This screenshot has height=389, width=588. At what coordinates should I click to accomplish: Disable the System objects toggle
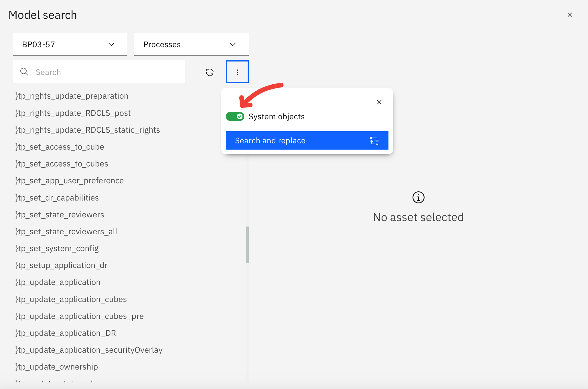click(x=235, y=116)
